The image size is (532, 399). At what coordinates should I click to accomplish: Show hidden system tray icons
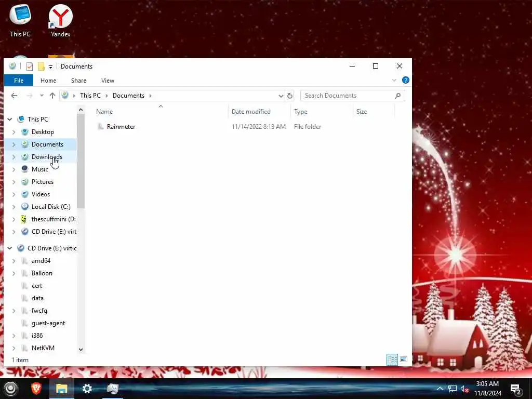click(x=440, y=389)
